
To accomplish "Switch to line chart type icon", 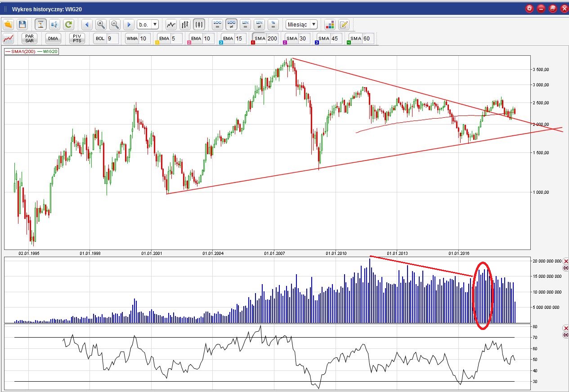I will coord(171,24).
